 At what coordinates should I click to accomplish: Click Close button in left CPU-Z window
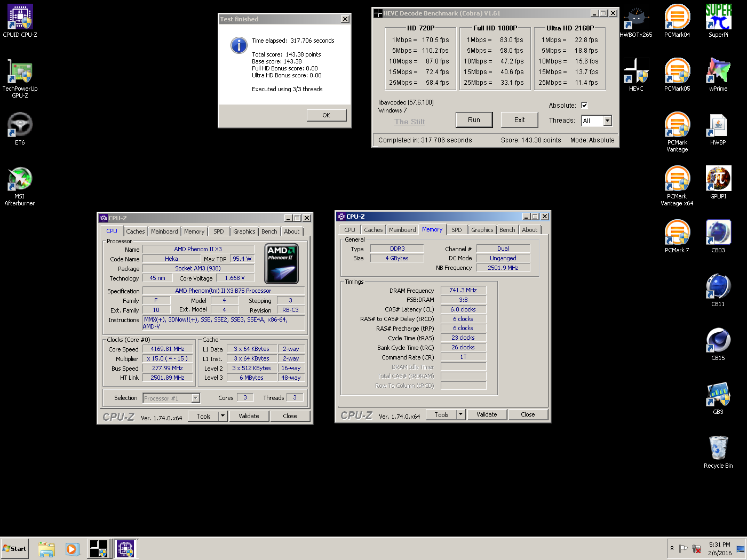point(290,416)
